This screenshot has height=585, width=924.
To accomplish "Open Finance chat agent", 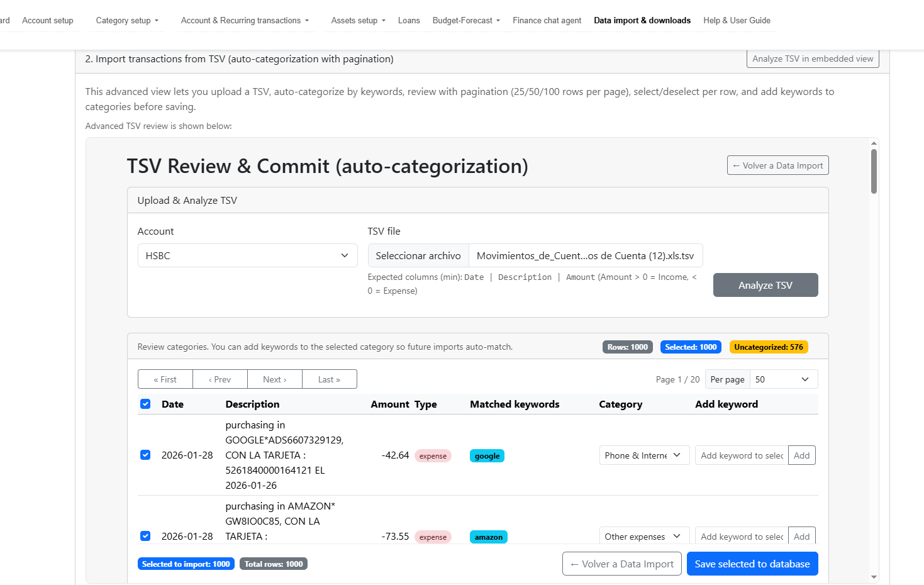I will [547, 20].
